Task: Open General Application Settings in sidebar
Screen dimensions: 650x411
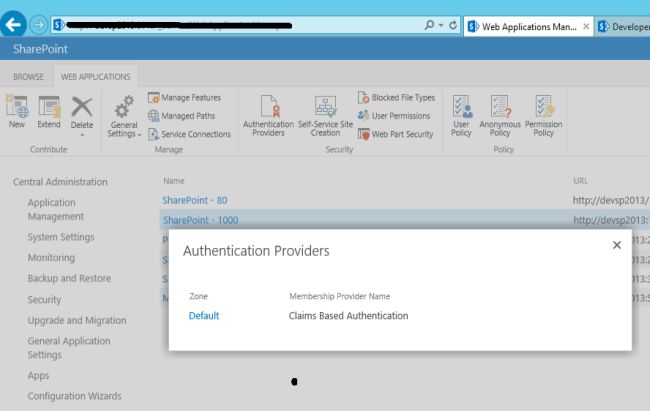Action: point(69,348)
